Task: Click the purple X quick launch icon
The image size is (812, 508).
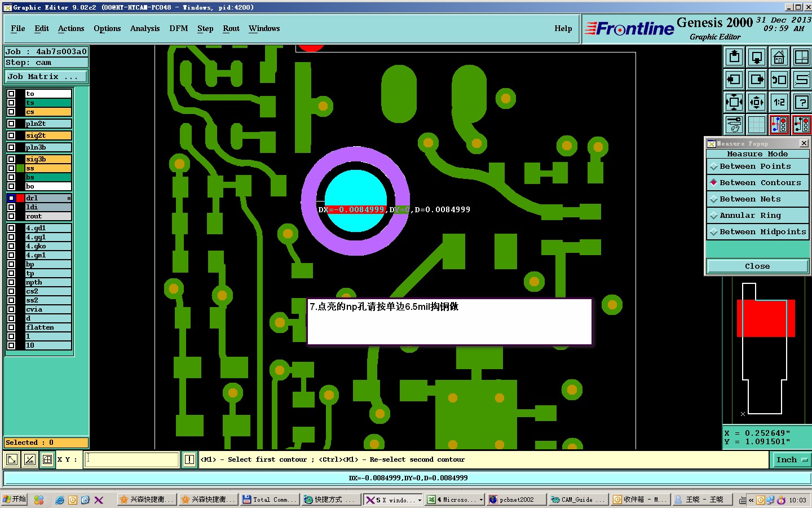Action: (99, 500)
